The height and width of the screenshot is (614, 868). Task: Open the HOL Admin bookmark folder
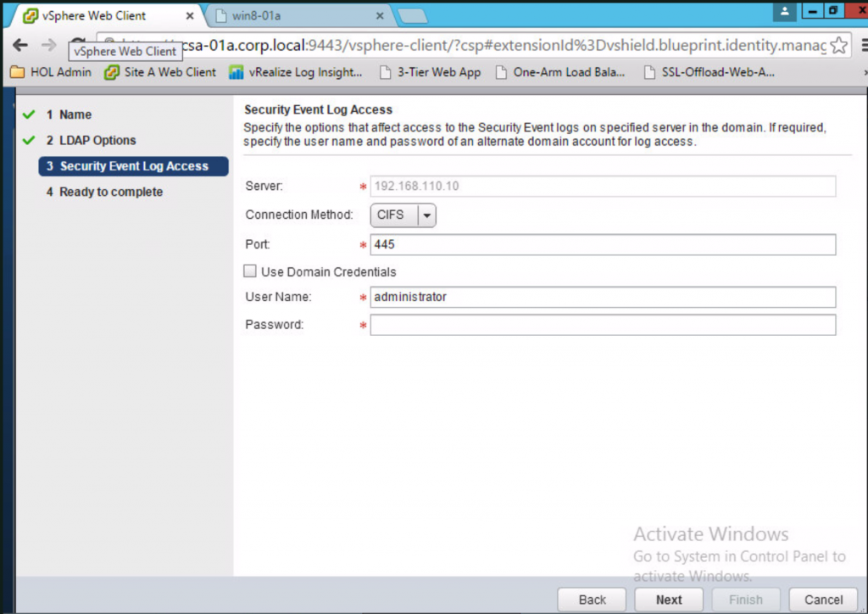click(51, 72)
